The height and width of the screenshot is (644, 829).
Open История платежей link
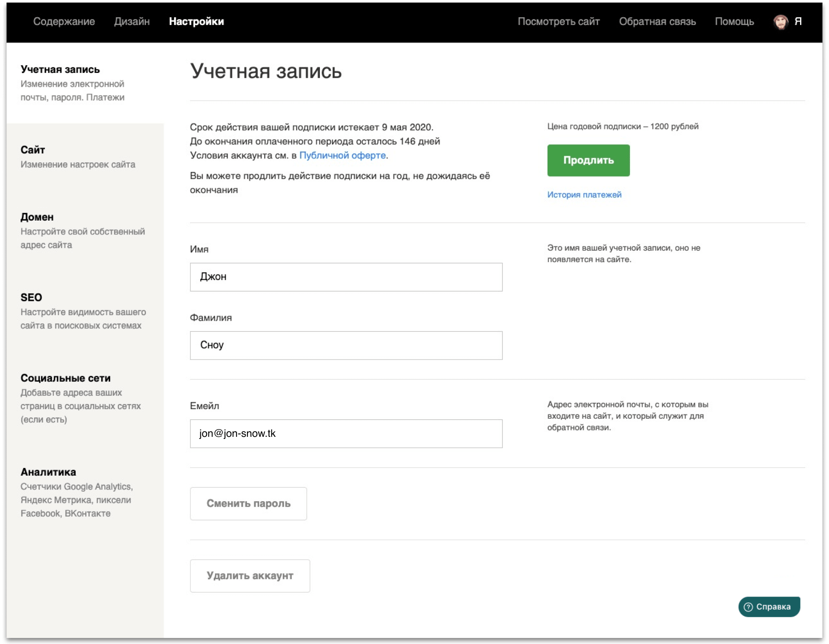click(x=584, y=195)
